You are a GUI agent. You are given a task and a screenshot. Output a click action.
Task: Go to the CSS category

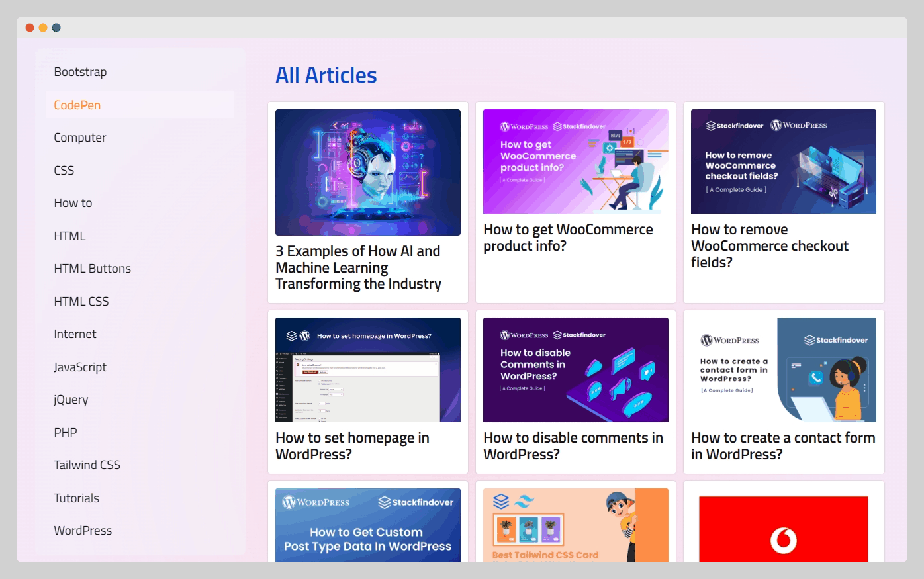coord(64,171)
